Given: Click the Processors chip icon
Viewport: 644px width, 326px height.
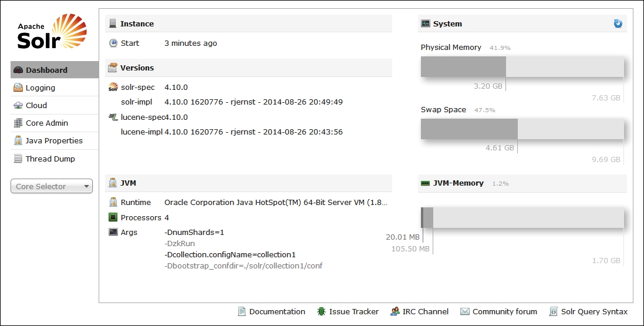Looking at the screenshot, I should tap(113, 217).
